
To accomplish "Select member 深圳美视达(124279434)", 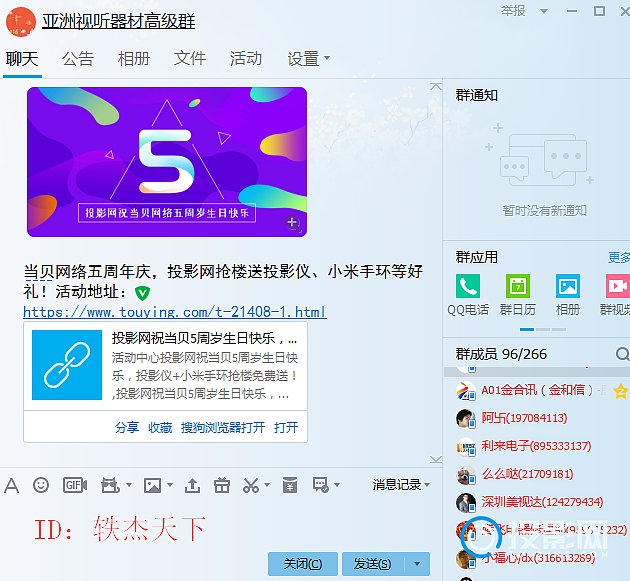I will pyautogui.click(x=536, y=502).
